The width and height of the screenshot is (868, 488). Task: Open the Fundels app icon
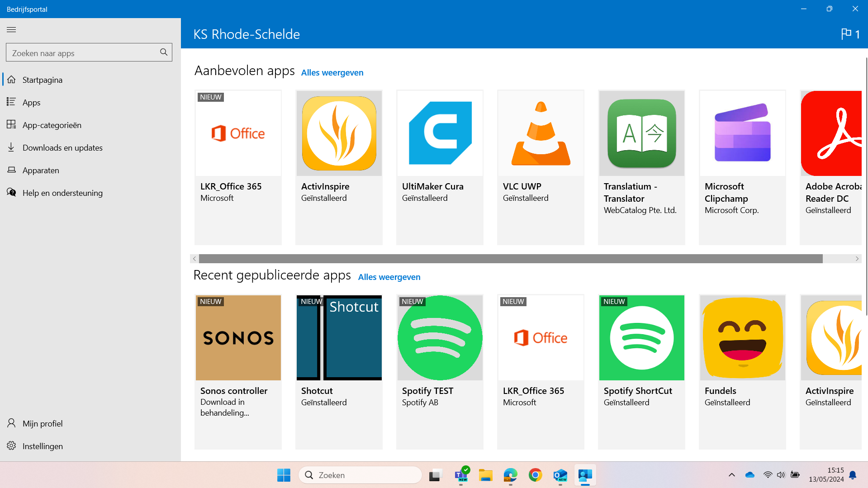pyautogui.click(x=742, y=338)
